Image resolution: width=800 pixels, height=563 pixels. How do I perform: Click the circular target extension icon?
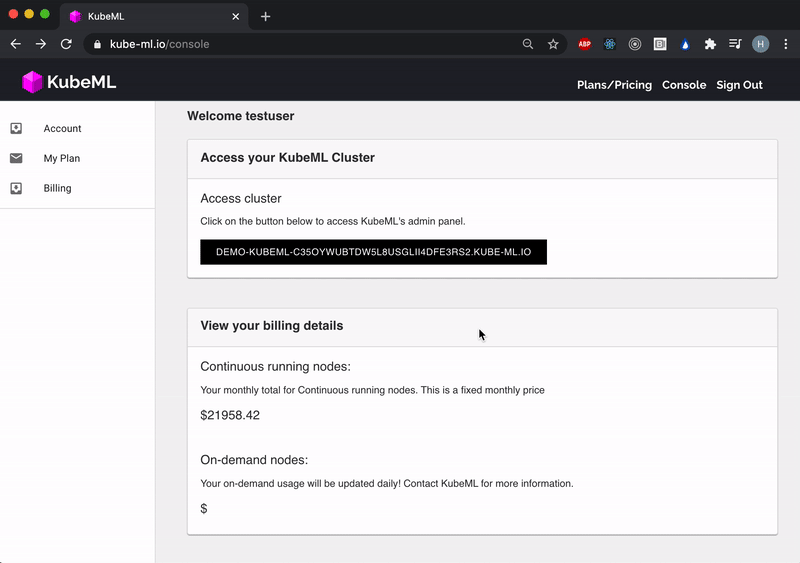pyautogui.click(x=635, y=44)
